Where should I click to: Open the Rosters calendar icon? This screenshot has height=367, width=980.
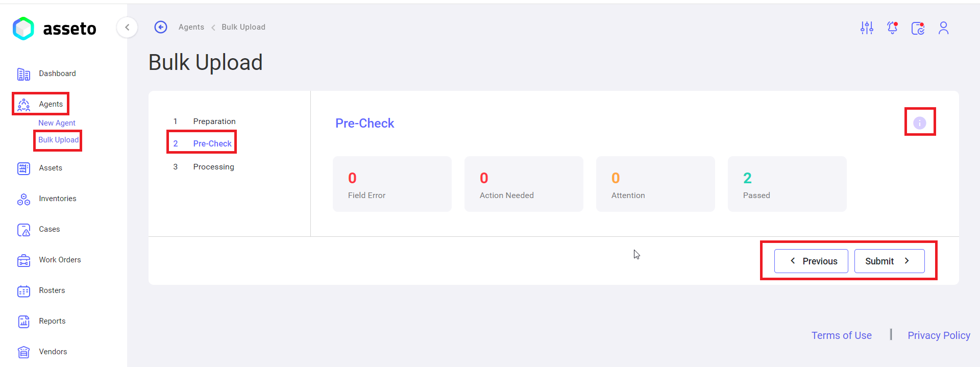(23, 291)
